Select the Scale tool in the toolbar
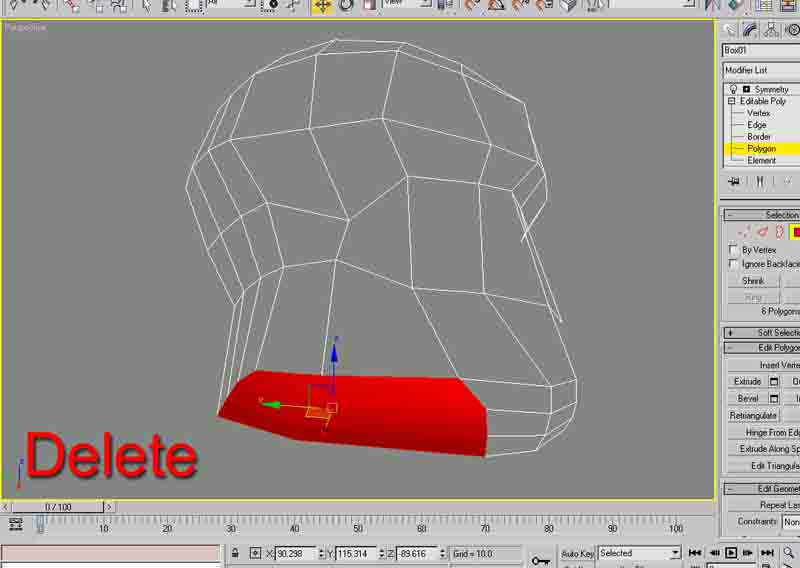This screenshot has height=568, width=800. [369, 6]
